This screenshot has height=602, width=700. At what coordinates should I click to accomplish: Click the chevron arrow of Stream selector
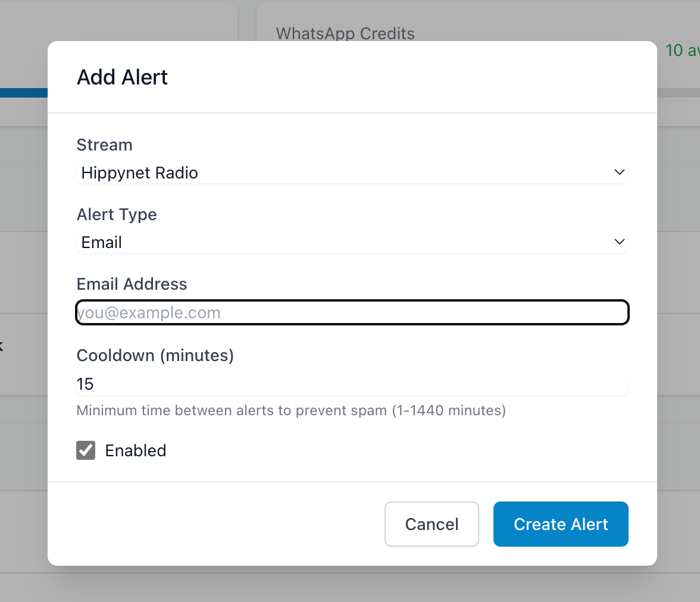pyautogui.click(x=619, y=173)
